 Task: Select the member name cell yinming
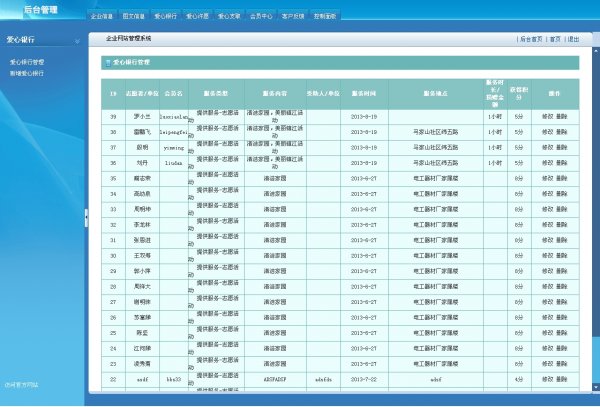174,148
